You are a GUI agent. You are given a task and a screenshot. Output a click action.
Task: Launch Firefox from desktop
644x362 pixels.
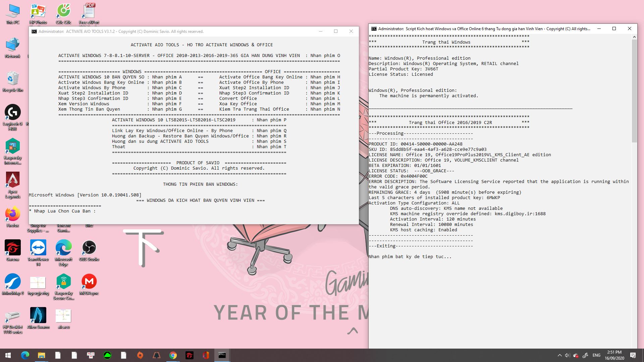coord(13,215)
